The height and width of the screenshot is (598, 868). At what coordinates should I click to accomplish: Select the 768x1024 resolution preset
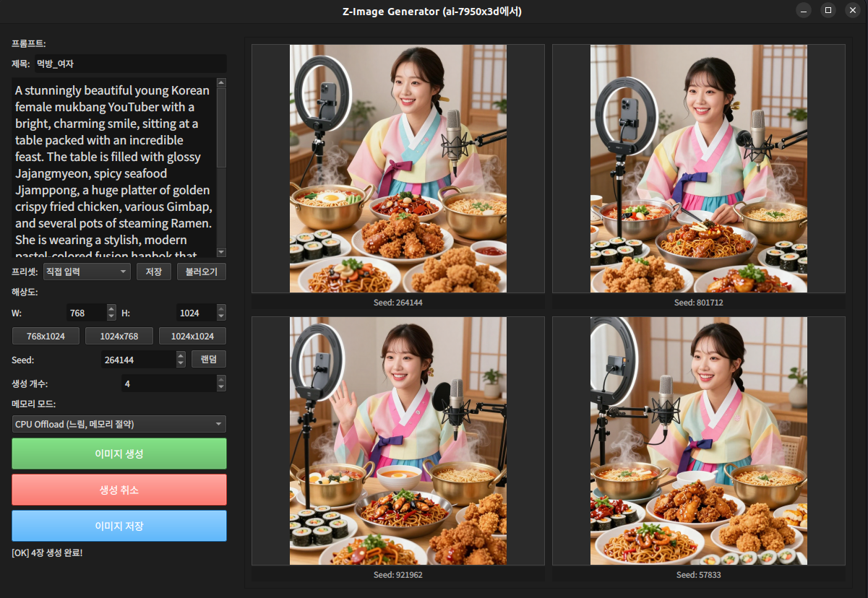pyautogui.click(x=46, y=336)
